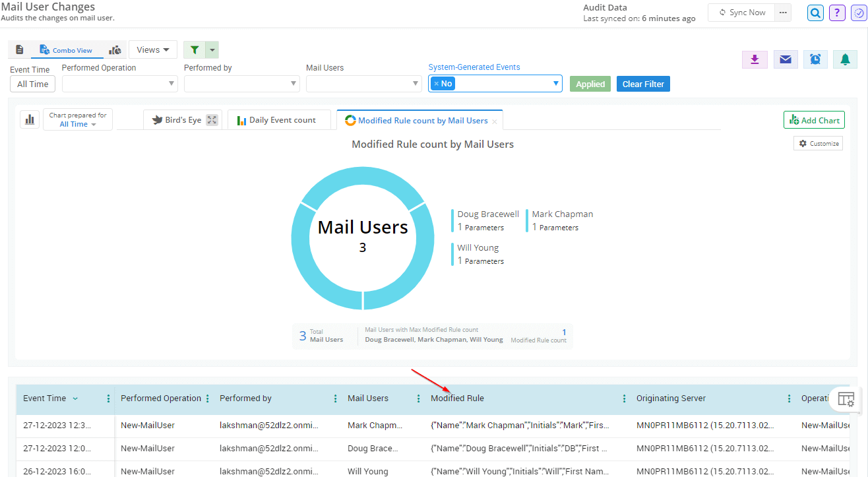Click the alarm schedule icon
868x477 pixels.
pyautogui.click(x=815, y=59)
